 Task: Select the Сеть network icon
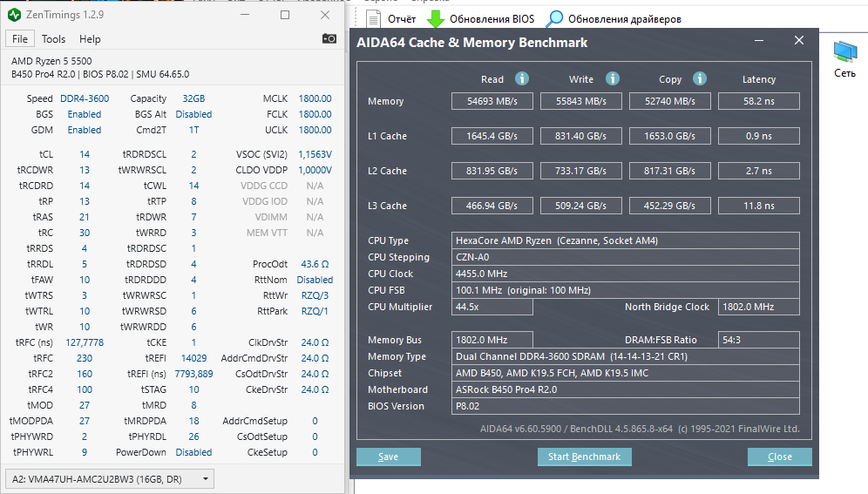click(x=844, y=59)
